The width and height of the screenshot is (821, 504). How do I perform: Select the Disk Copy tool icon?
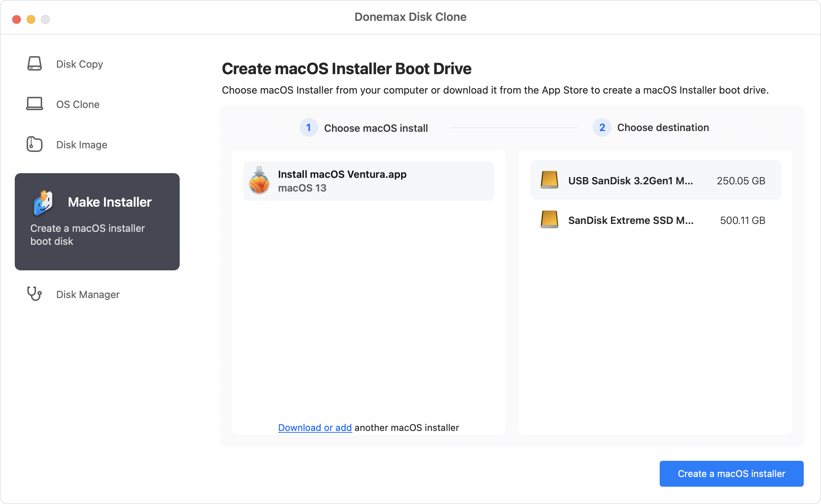coord(34,64)
